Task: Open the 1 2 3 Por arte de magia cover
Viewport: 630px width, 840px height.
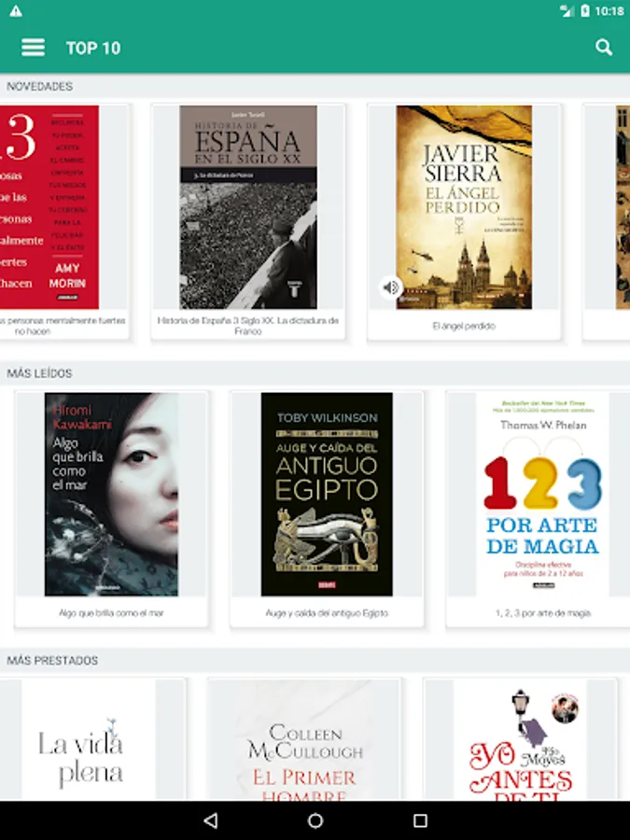Action: 542,494
